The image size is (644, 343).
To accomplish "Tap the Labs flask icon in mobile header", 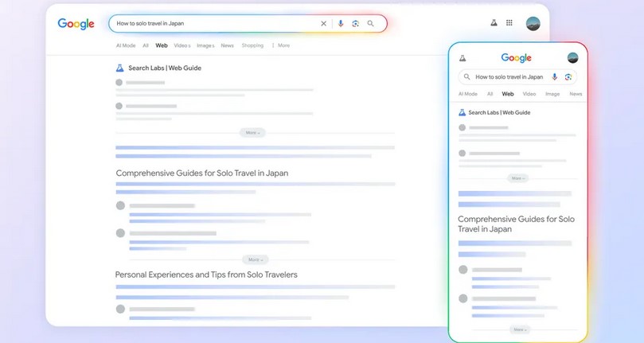I will 463,58.
